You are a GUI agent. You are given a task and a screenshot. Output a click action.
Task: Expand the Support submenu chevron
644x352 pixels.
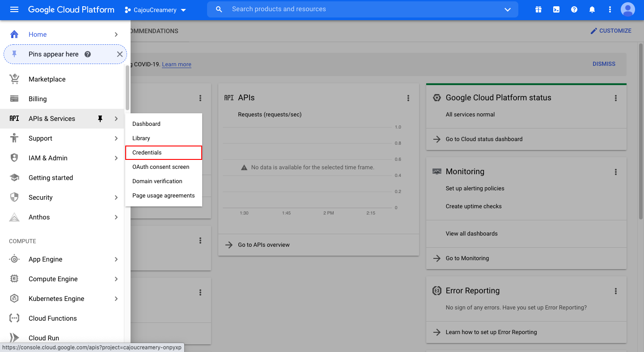click(x=116, y=138)
